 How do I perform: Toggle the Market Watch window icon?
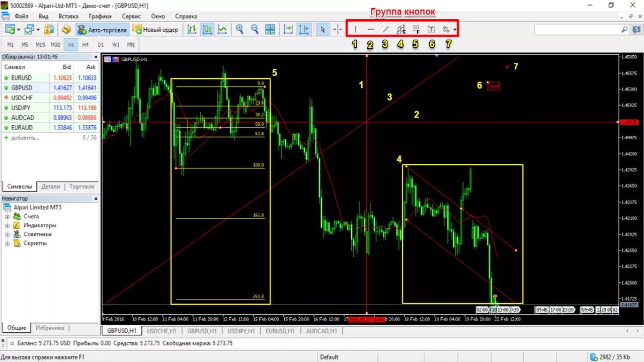pyautogui.click(x=49, y=30)
